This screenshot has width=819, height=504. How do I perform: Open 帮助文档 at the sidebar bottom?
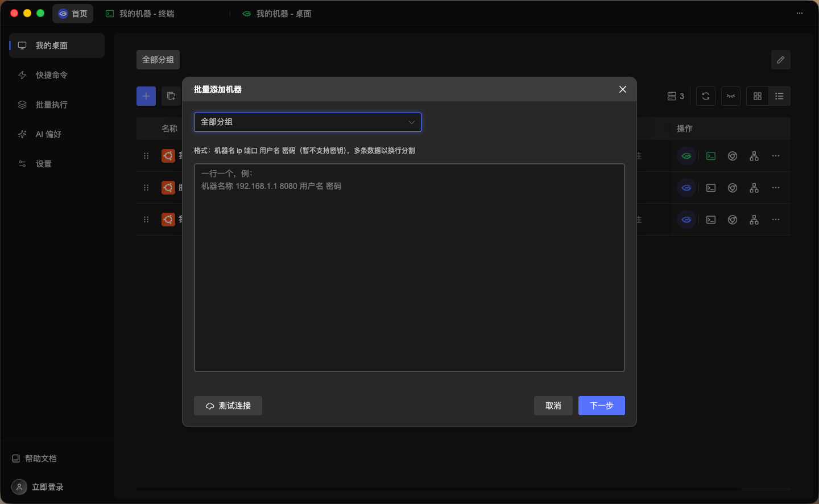tap(35, 458)
